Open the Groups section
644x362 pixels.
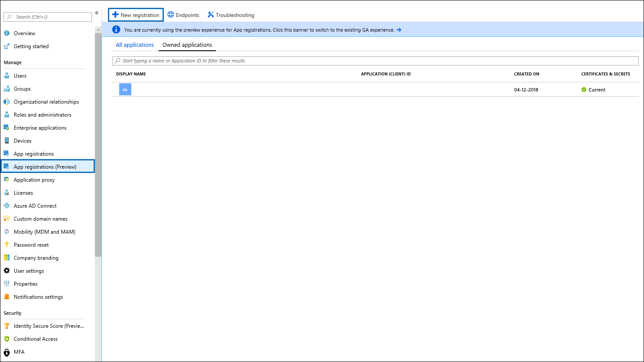(x=21, y=88)
